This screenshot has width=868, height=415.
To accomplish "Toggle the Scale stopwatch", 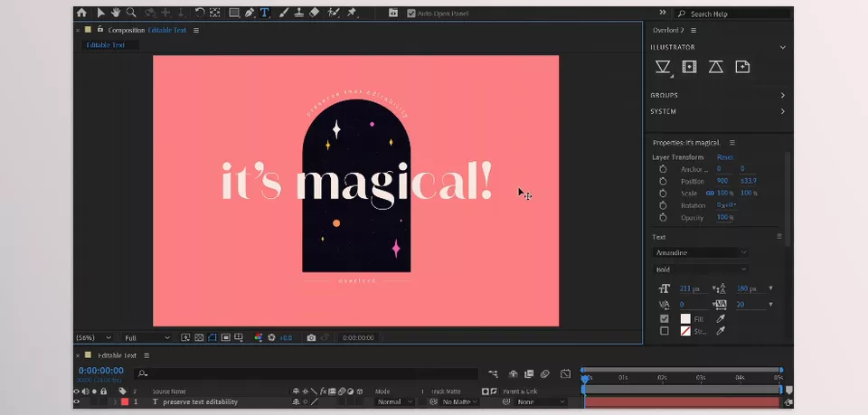I will (663, 193).
